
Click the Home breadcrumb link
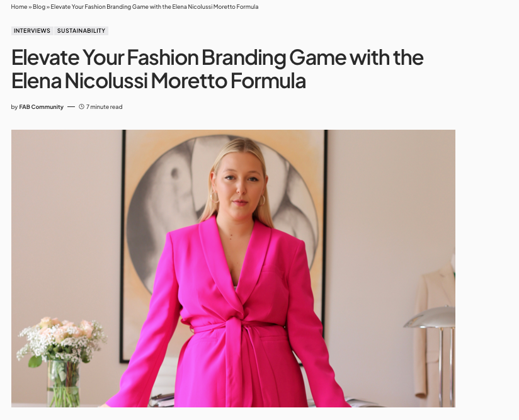point(19,7)
